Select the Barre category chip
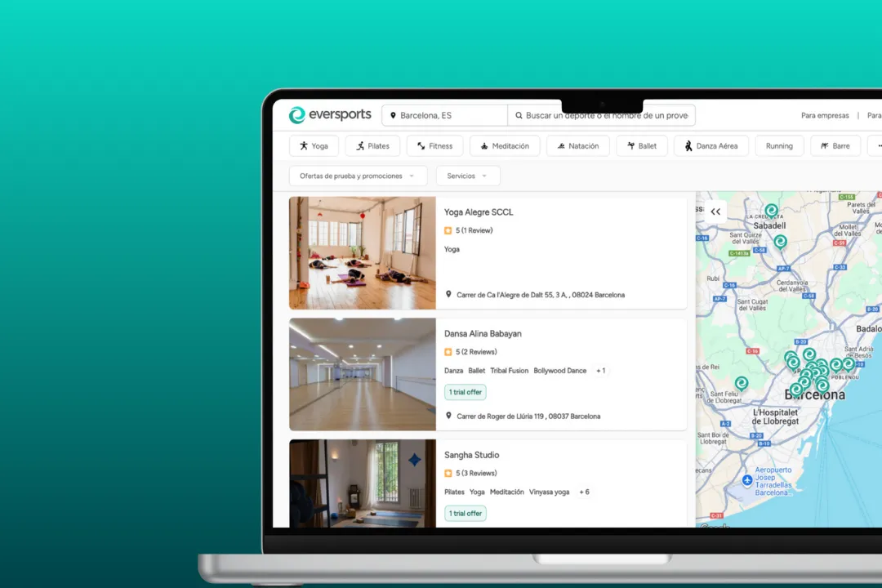Screen dimensions: 882x588 pyautogui.click(x=835, y=145)
